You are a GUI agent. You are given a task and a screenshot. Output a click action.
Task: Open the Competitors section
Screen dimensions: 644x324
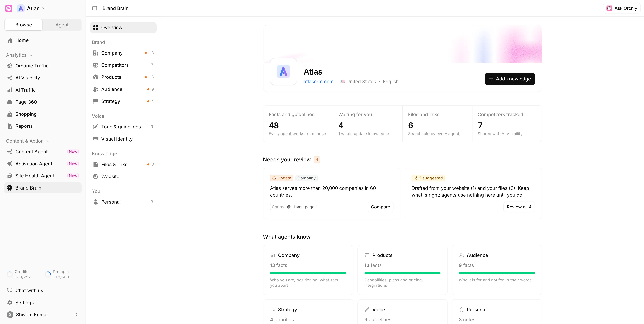tap(123, 65)
